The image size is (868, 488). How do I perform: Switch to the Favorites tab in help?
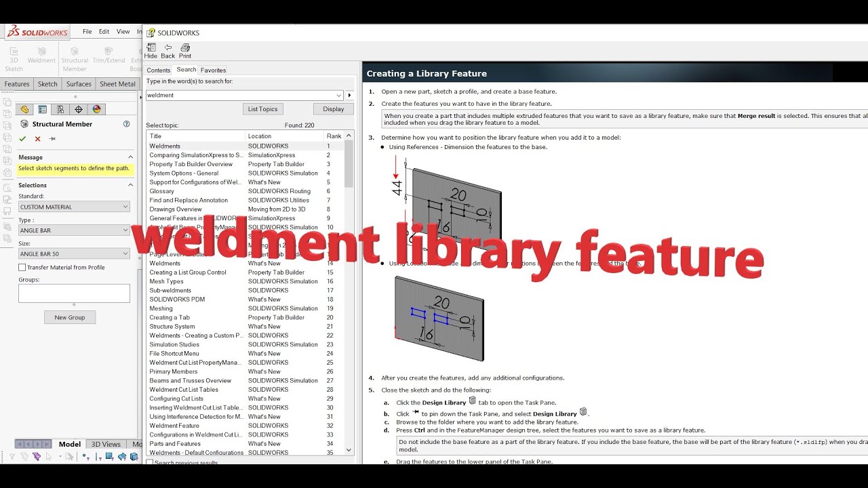click(x=213, y=70)
